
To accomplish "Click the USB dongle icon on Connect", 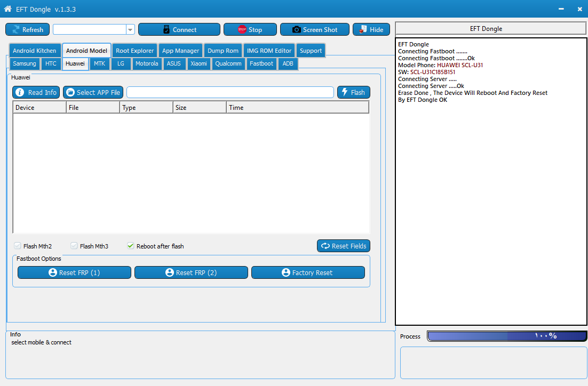I will pos(166,30).
